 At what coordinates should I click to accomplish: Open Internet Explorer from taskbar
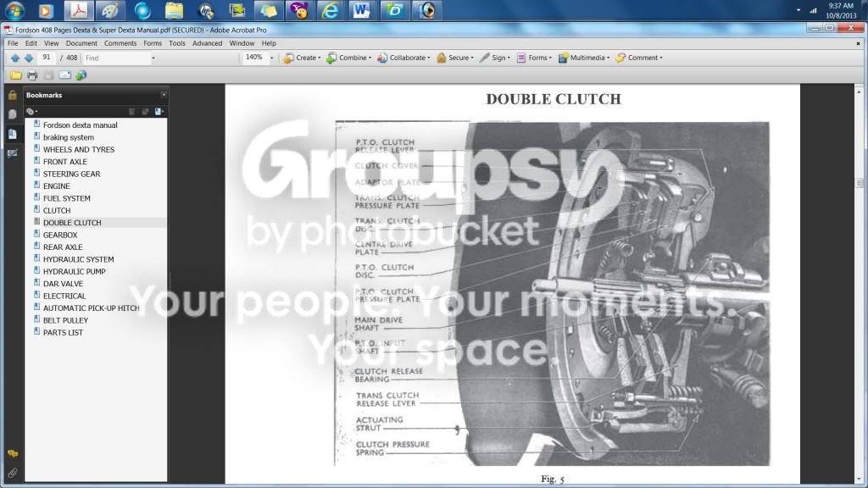(x=331, y=10)
